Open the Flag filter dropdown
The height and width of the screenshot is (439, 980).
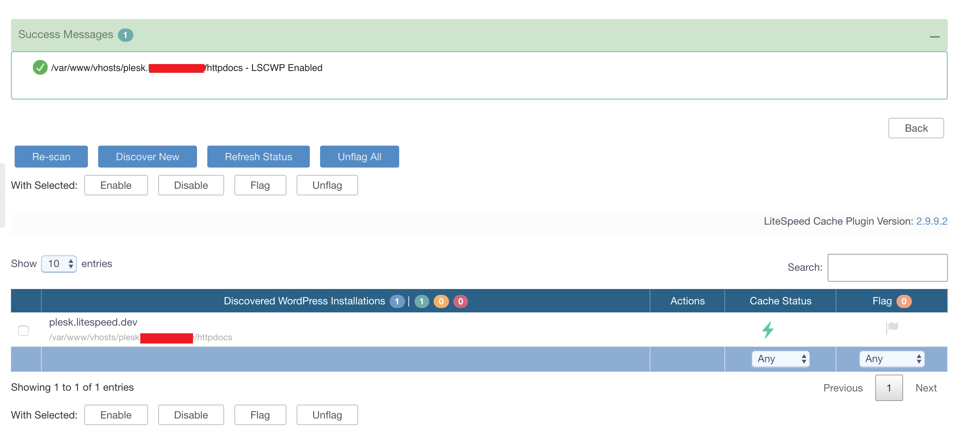[x=891, y=359]
